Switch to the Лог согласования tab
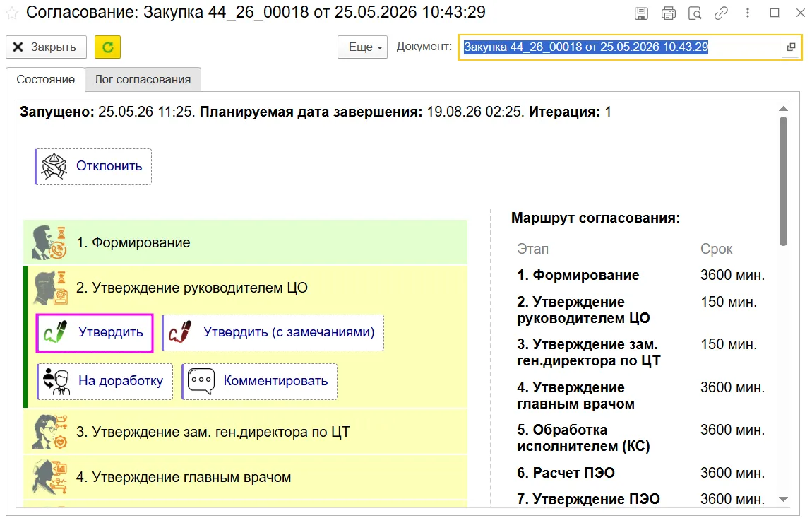 pos(143,80)
